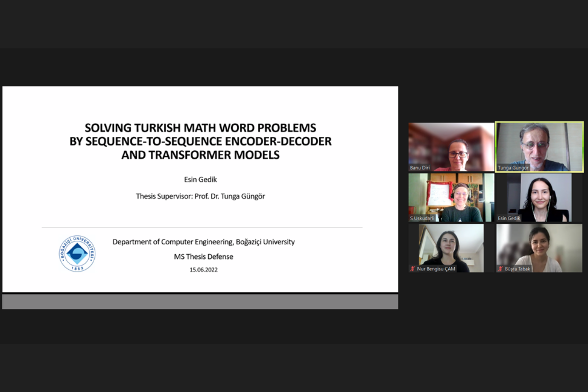The height and width of the screenshot is (392, 588).
Task: Click the Boğaziçi University logo on slide
Action: click(x=77, y=254)
